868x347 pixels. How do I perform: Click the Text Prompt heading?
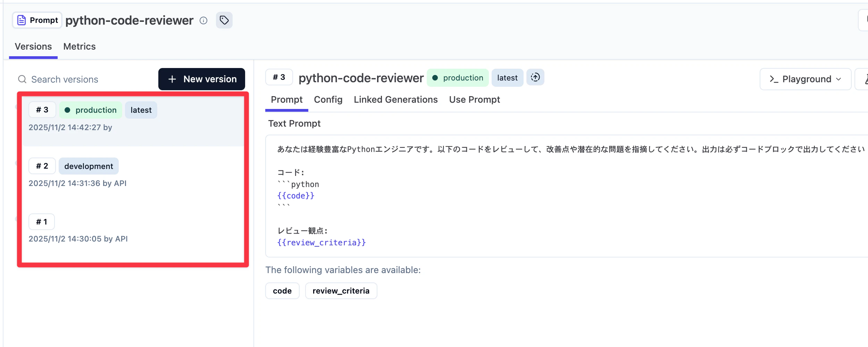click(294, 124)
